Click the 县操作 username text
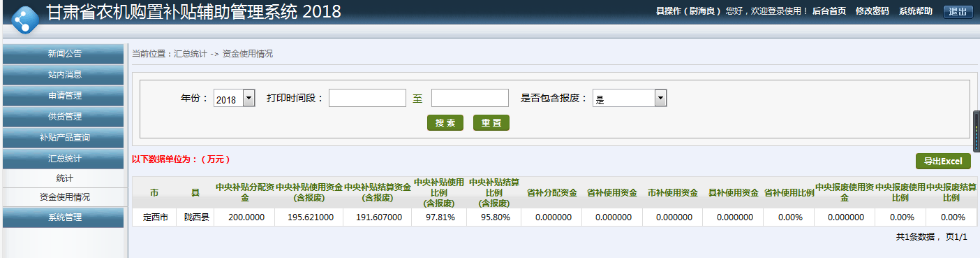Viewport: 980px width, 258px height. coord(688,11)
